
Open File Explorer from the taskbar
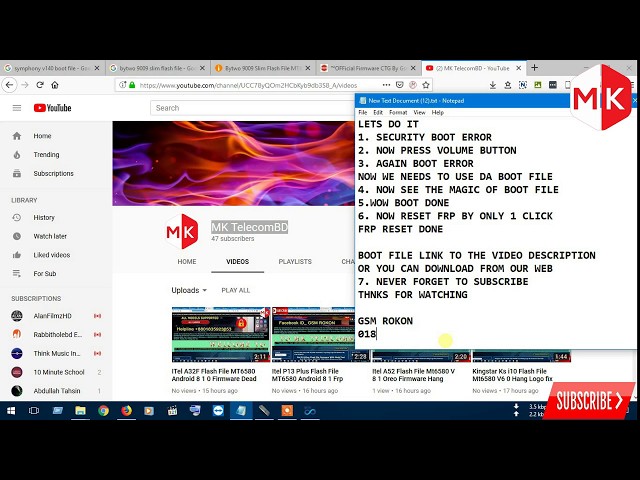coord(80,411)
